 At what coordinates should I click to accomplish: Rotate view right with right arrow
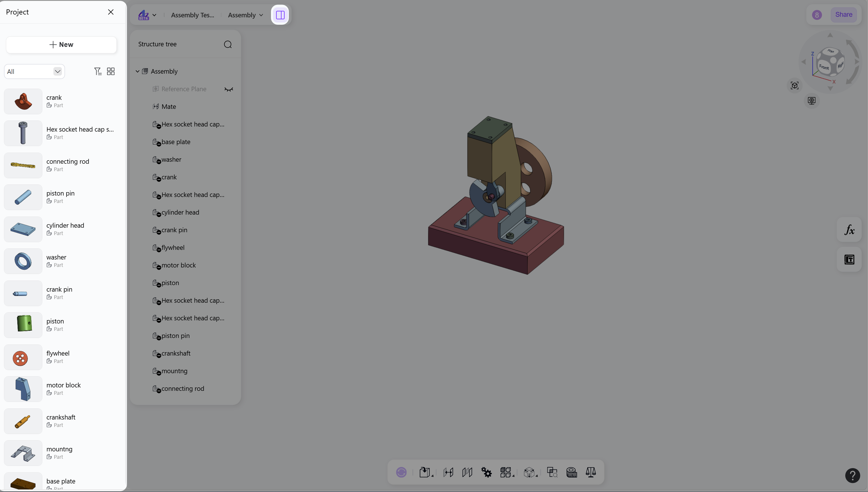(857, 61)
